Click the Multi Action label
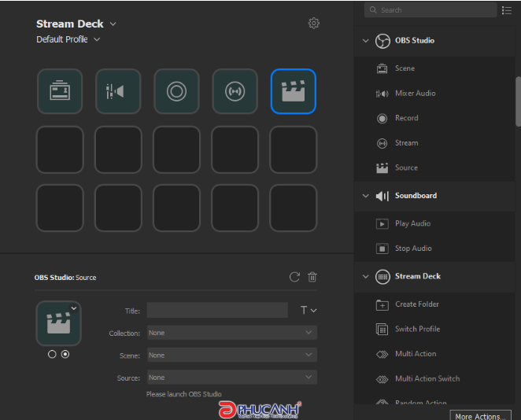The image size is (521, 420). coord(416,354)
